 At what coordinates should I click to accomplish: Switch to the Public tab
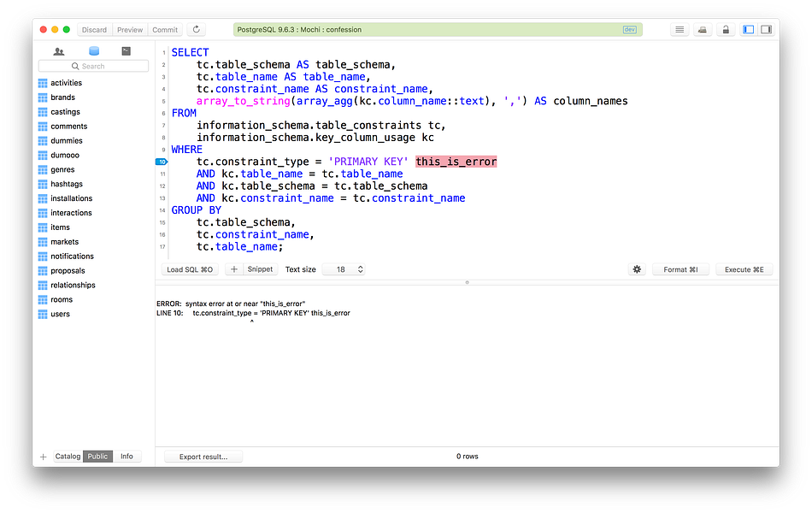coord(97,457)
